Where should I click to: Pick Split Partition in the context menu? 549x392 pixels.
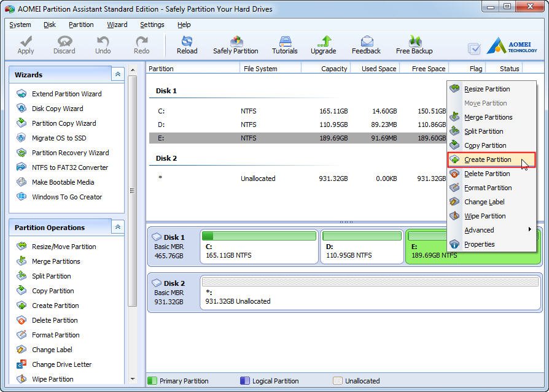click(x=491, y=131)
